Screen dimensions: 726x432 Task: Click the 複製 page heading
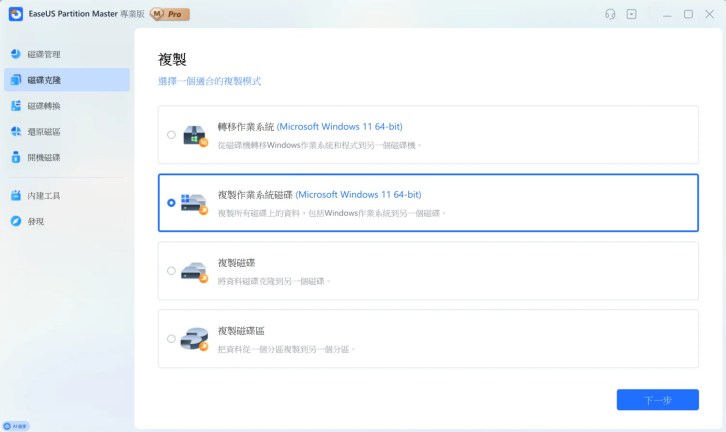click(172, 59)
